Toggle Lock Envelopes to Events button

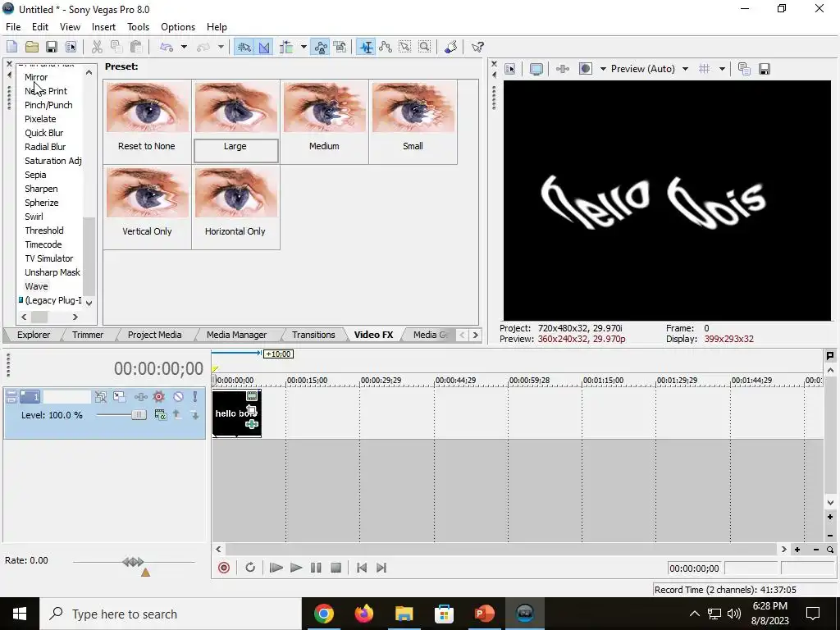[x=321, y=47]
